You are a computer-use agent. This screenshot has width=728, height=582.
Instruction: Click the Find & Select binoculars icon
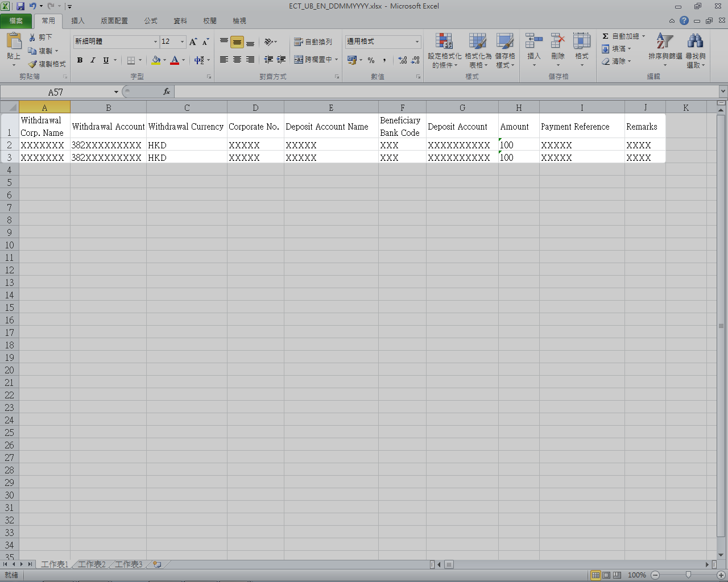pos(695,41)
